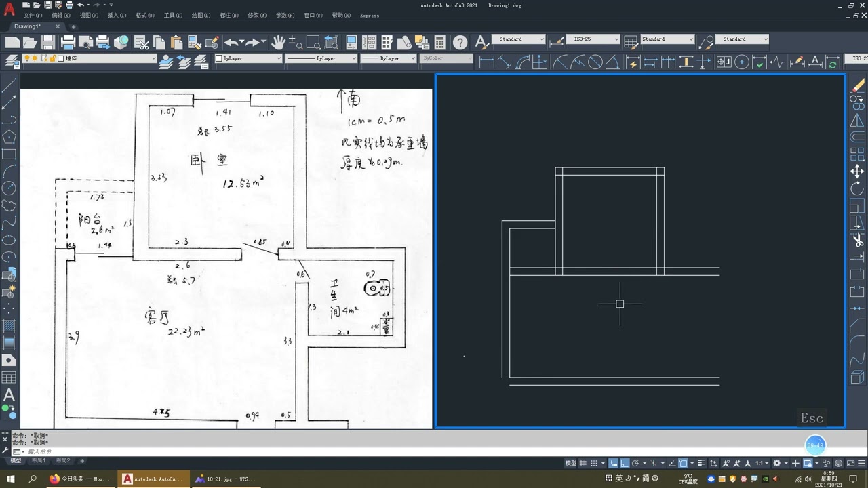The image size is (868, 488).
Task: Open the ISO-25 dimension style dropdown
Action: click(616, 39)
